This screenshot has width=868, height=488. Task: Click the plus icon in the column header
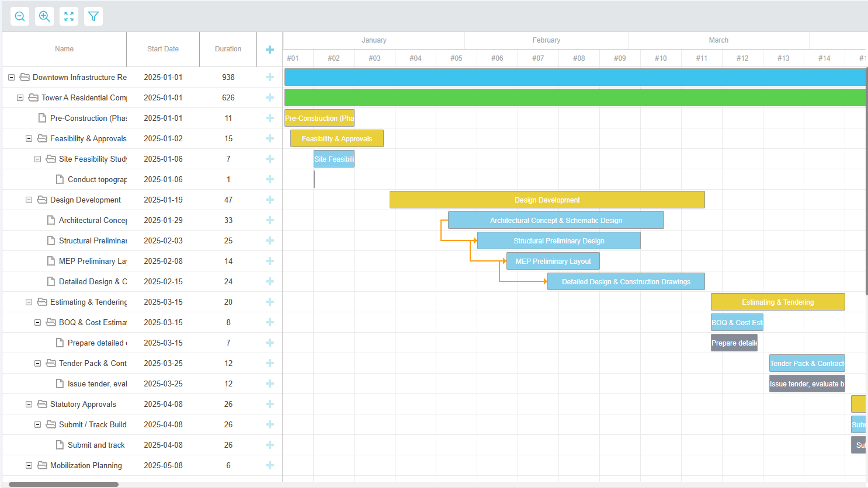pos(270,50)
